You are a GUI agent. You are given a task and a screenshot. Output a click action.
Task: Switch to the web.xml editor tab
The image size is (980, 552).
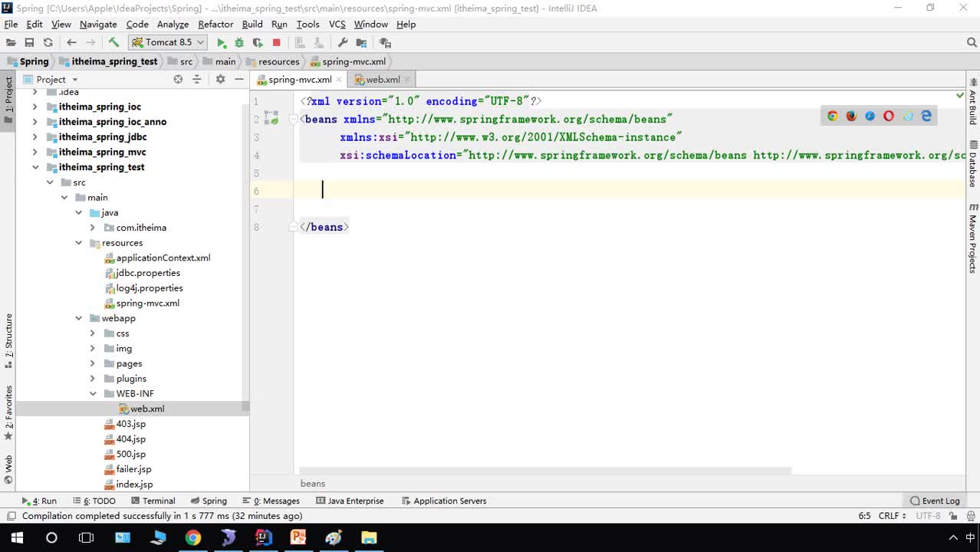[382, 79]
